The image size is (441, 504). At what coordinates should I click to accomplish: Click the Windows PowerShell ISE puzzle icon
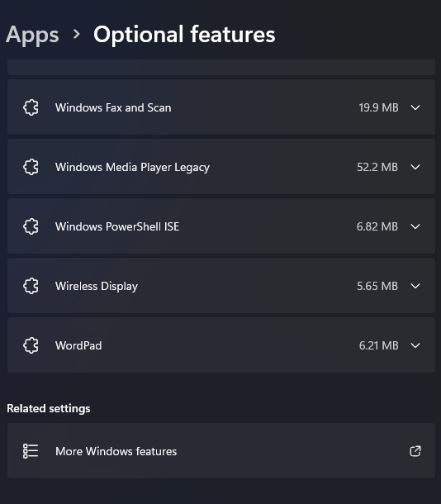pos(31,226)
